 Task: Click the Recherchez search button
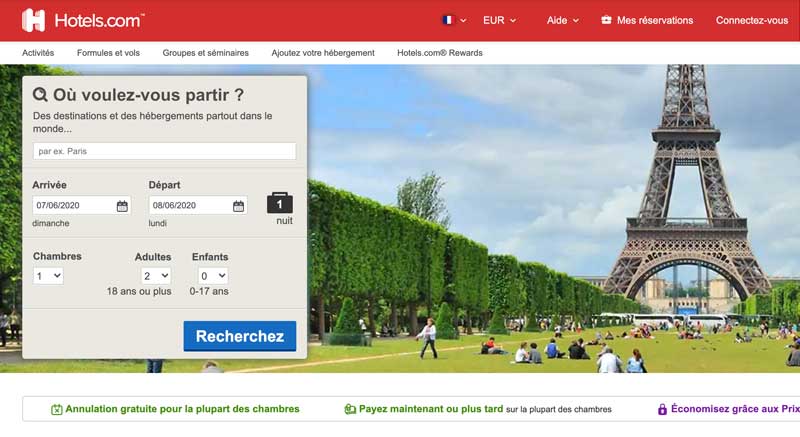[240, 336]
